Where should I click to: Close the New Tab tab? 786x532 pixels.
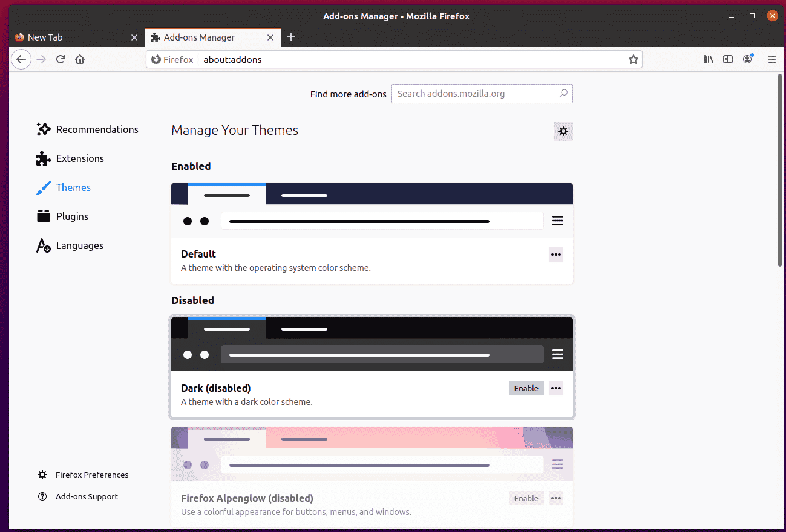point(134,37)
